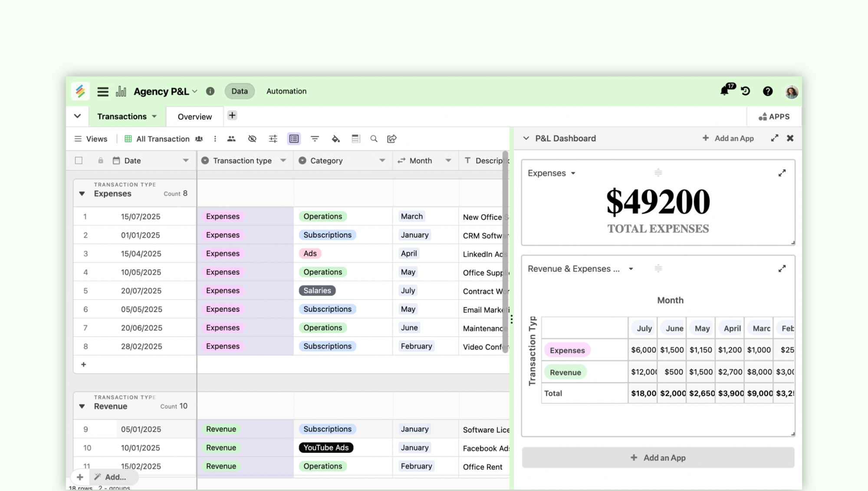This screenshot has width=868, height=491.
Task: Click the notifications bell icon
Action: pyautogui.click(x=724, y=91)
